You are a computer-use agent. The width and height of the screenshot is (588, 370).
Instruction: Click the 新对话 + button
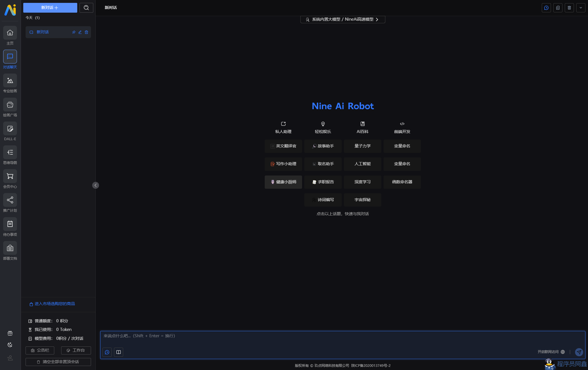click(x=50, y=8)
